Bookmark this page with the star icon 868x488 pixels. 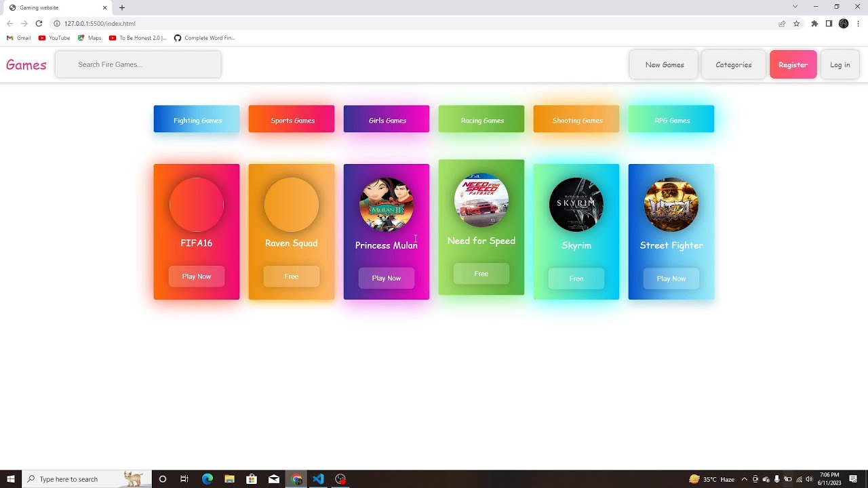(797, 23)
